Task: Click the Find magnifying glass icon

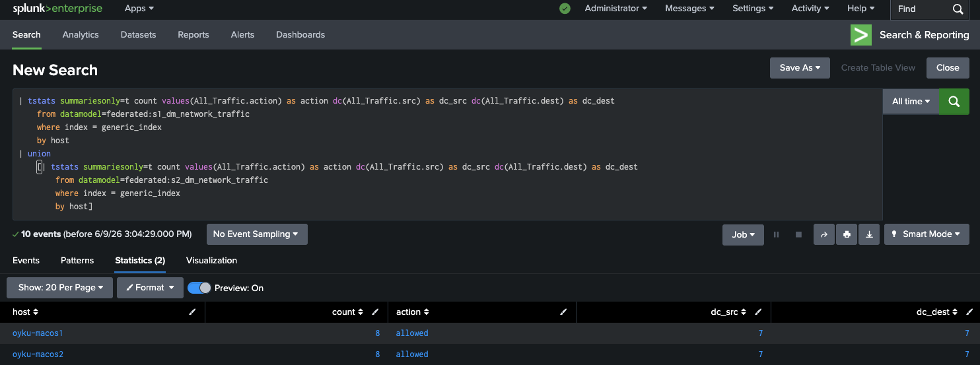Action: [x=958, y=9]
